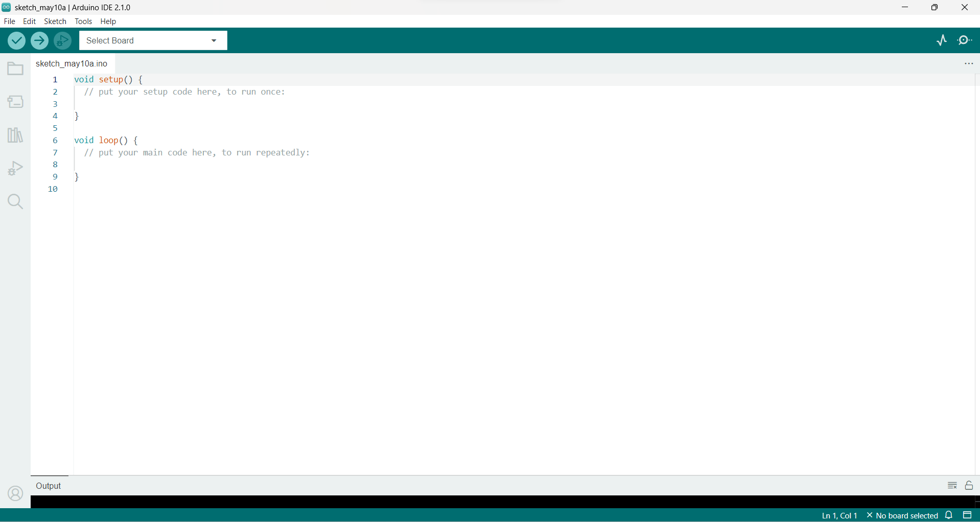Viewport: 980px width, 522px height.
Task: Open notifications bell in status bar
Action: tap(949, 515)
